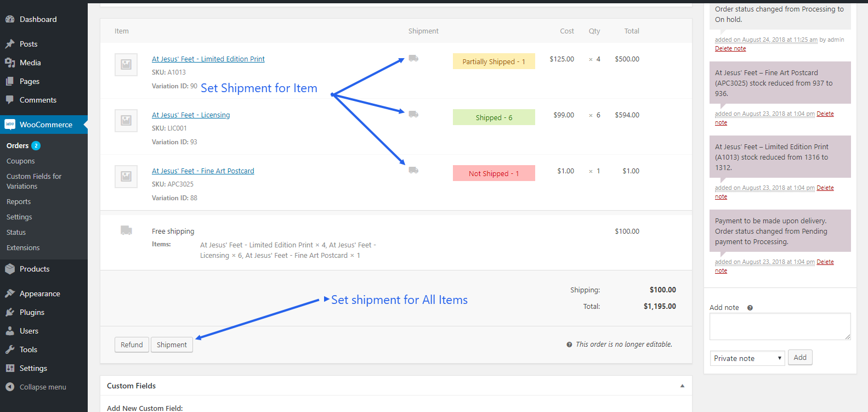Click the Posts pushpin icon

tap(10, 44)
